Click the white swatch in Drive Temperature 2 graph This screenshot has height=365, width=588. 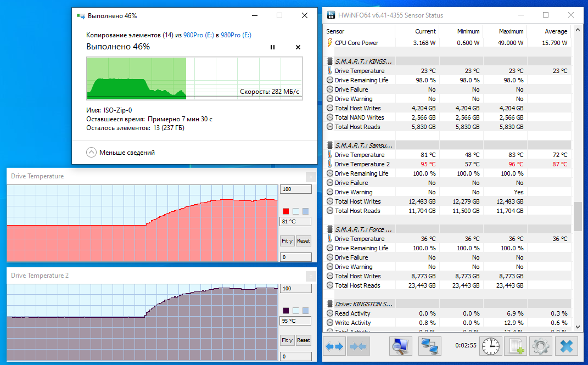tap(295, 311)
